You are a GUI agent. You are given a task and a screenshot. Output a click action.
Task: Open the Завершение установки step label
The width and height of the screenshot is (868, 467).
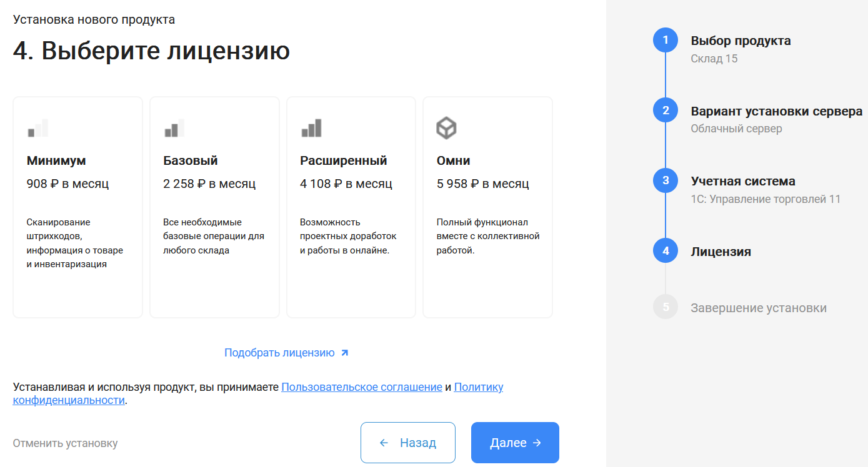coord(759,308)
